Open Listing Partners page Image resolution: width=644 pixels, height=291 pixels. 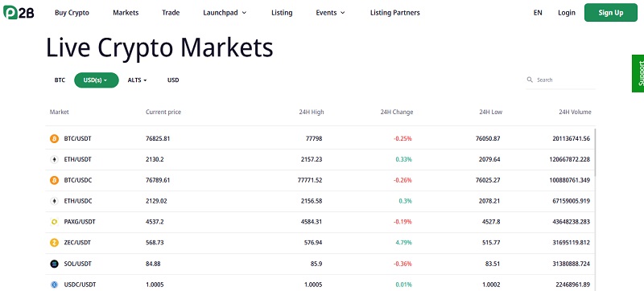coord(394,13)
